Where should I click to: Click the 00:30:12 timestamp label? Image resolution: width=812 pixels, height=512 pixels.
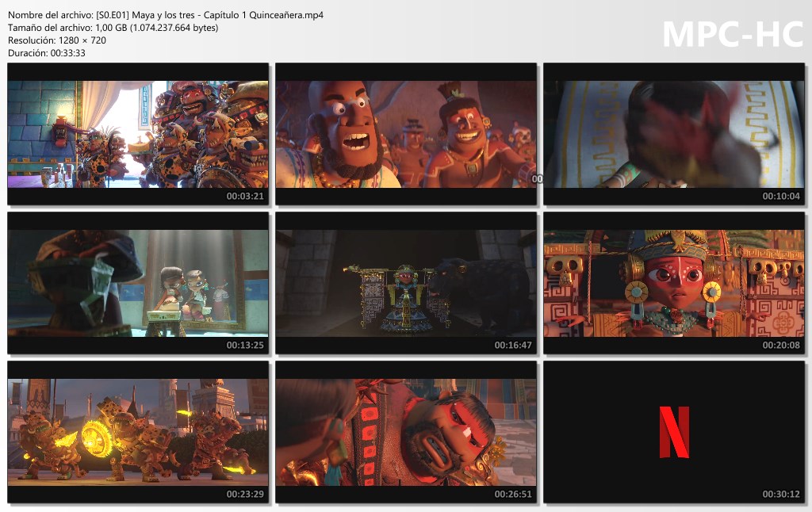click(x=781, y=495)
